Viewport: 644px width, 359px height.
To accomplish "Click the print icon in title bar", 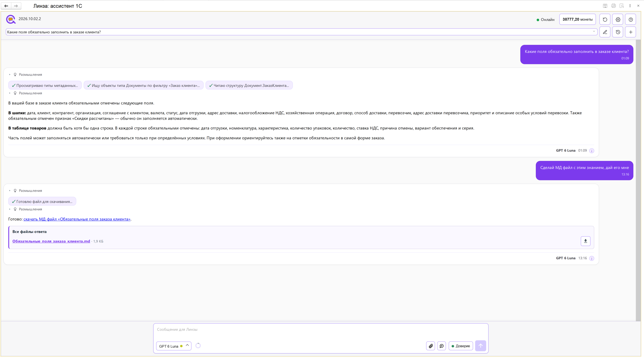I will [x=613, y=6].
